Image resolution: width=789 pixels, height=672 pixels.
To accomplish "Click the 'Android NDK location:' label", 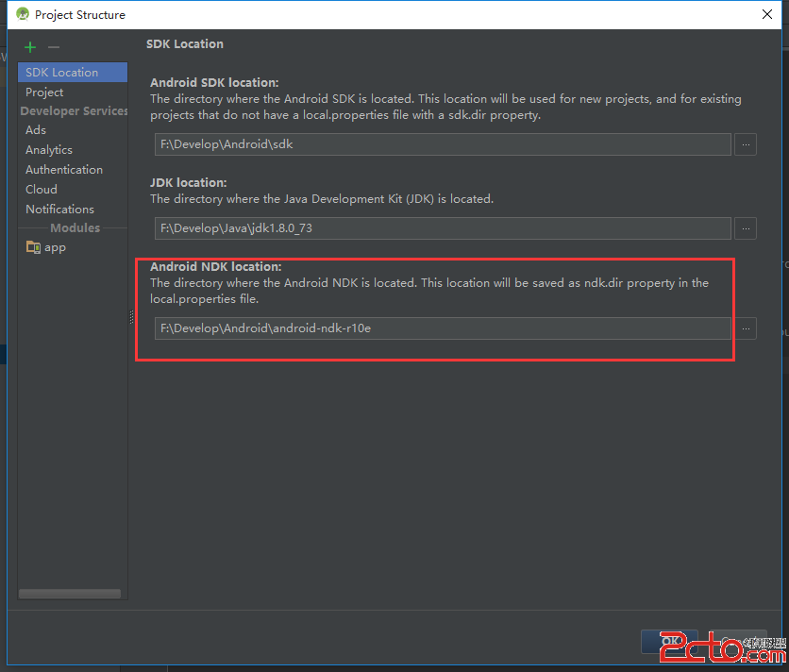I will pyautogui.click(x=215, y=267).
